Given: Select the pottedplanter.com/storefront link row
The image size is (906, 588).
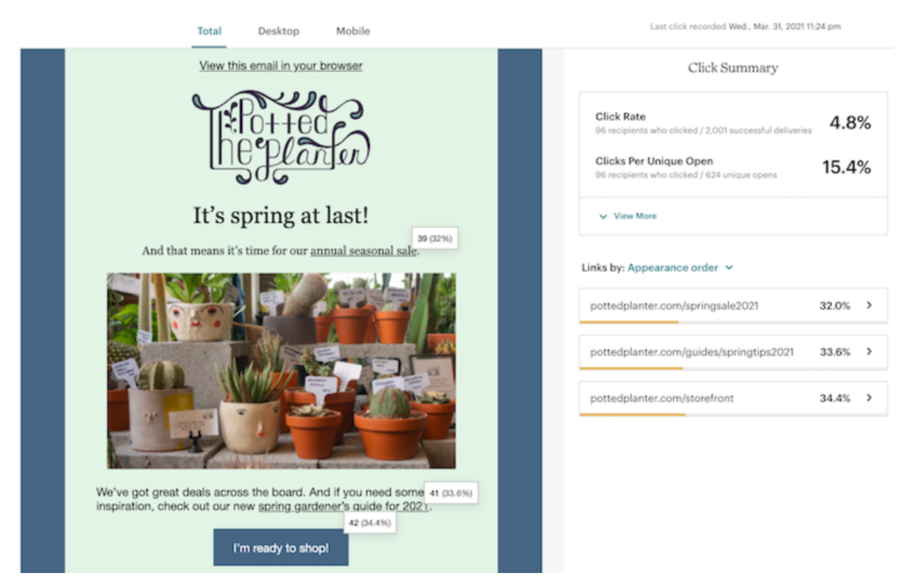Looking at the screenshot, I should 733,398.
